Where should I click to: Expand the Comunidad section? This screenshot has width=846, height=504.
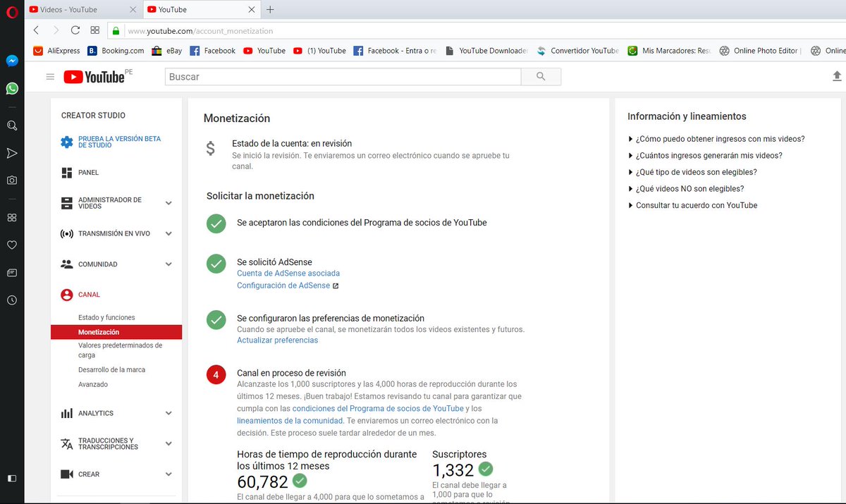(168, 264)
